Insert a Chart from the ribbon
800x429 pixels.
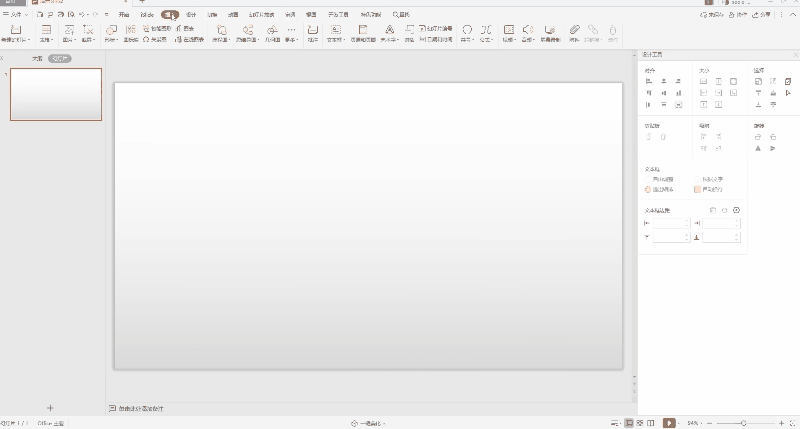[x=185, y=29]
